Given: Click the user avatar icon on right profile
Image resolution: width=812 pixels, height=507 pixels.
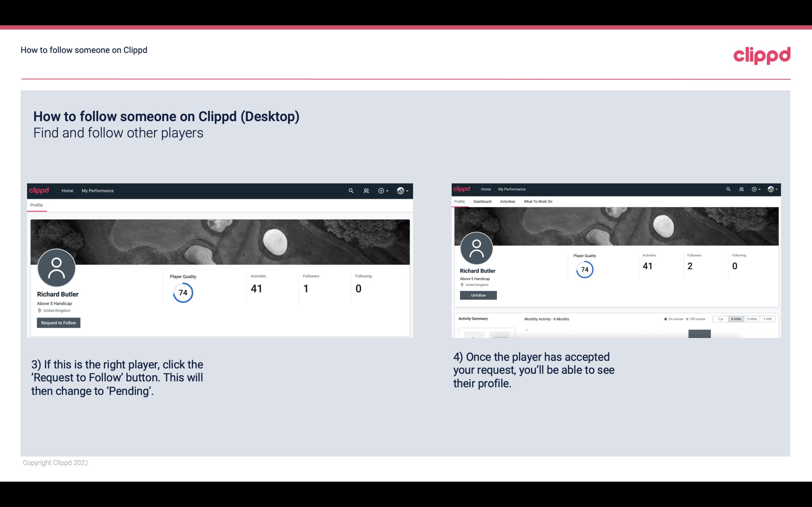Looking at the screenshot, I should (x=477, y=248).
